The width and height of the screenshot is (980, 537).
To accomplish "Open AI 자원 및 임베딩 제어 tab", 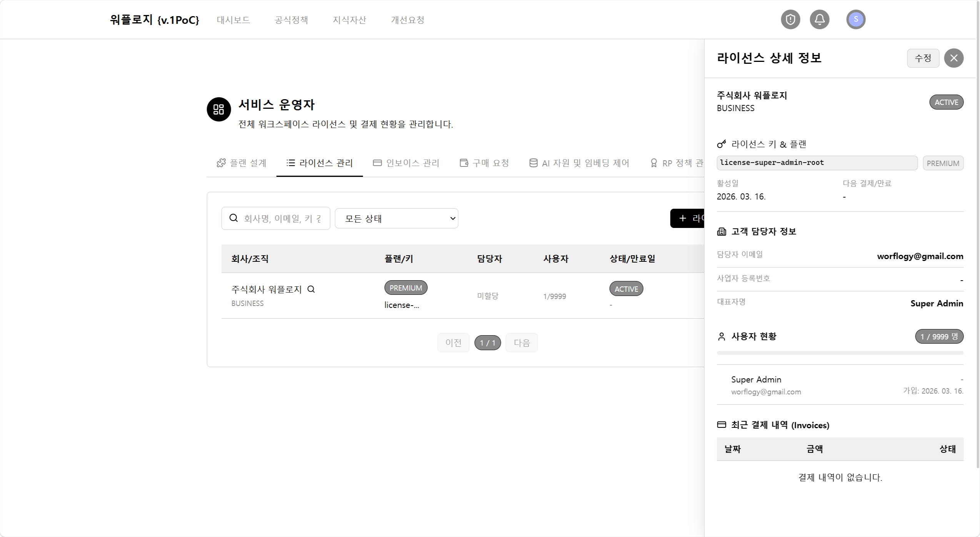I will (x=579, y=163).
